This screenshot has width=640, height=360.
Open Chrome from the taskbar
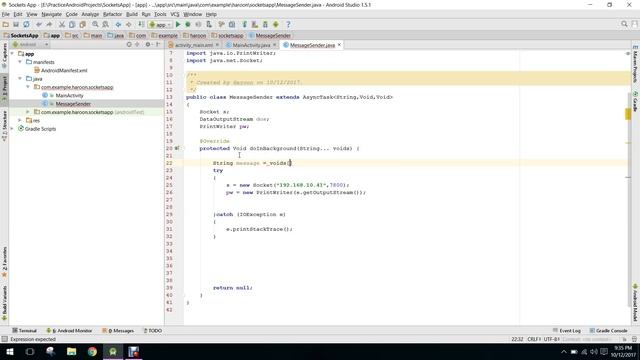92,351
